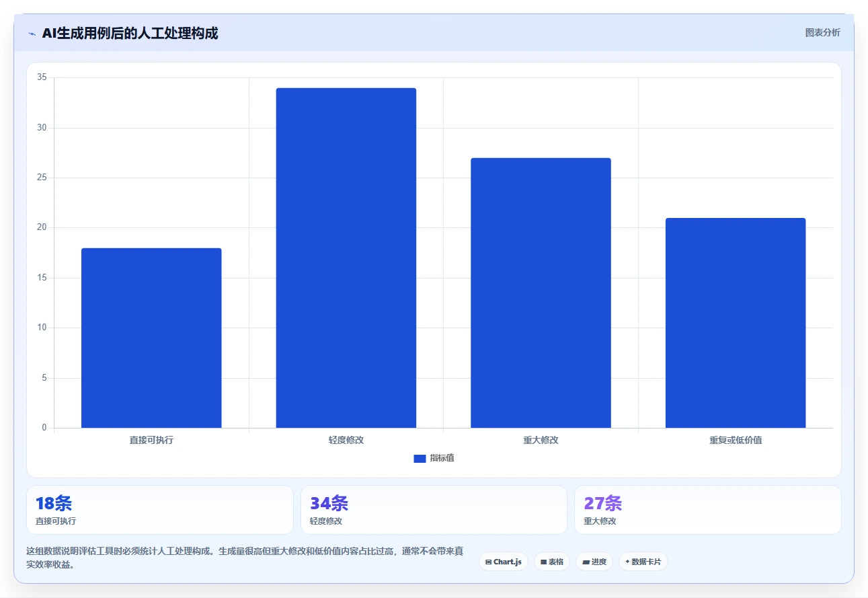Image resolution: width=868 pixels, height=598 pixels.
Task: Click the 进度 tag chip
Action: 594,562
